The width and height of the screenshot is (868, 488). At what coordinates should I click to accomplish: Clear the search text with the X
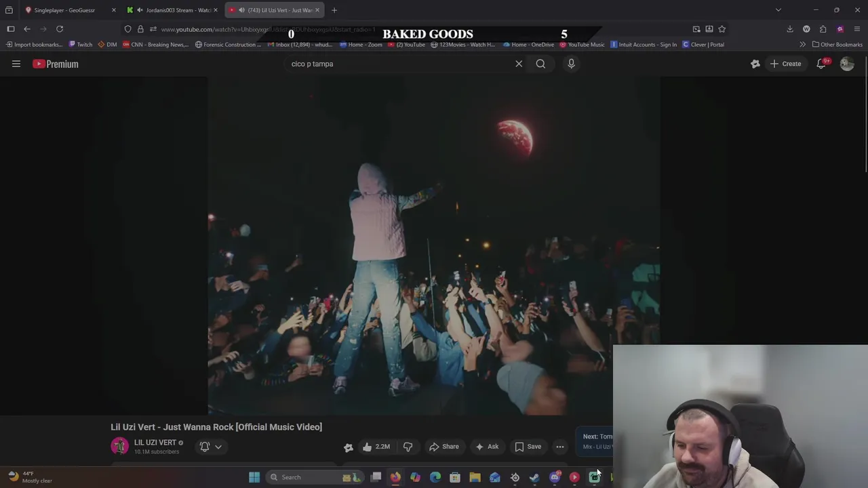[x=519, y=64]
